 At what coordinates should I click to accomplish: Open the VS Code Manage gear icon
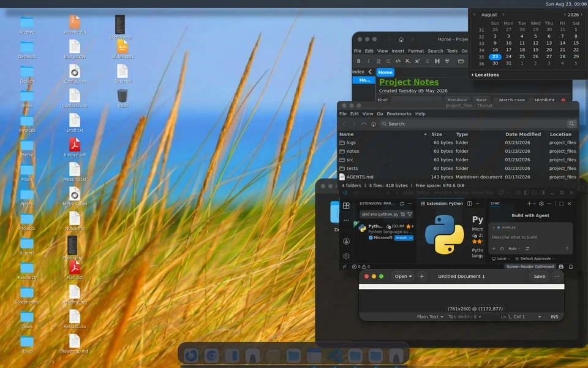(346, 256)
